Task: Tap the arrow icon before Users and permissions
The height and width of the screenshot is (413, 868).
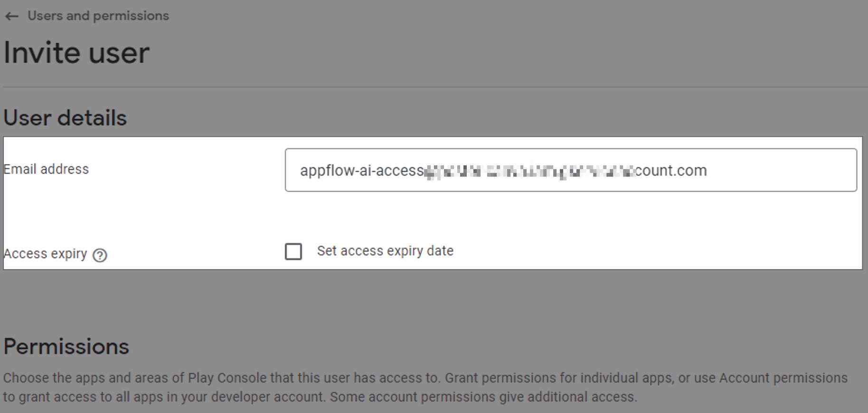Action: [11, 16]
